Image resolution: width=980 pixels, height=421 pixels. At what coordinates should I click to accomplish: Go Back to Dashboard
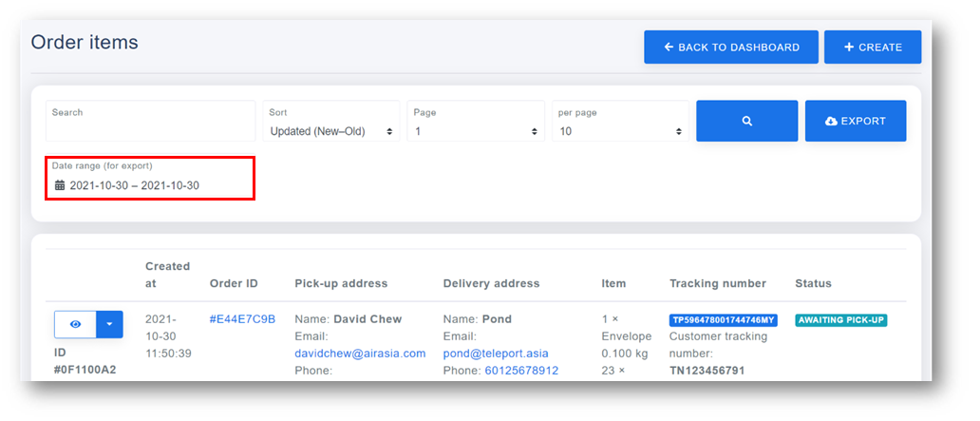(731, 47)
